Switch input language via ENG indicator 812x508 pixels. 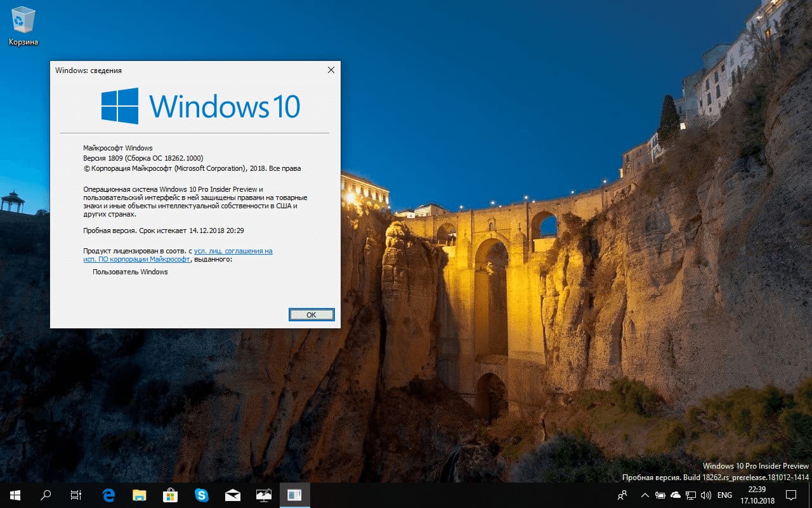pos(724,495)
